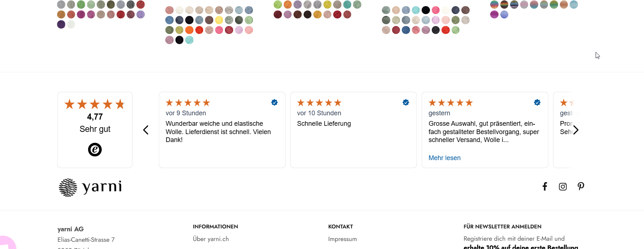The width and height of the screenshot is (644, 249).
Task: Click the verified badge on the gestern review
Action: 537,102
